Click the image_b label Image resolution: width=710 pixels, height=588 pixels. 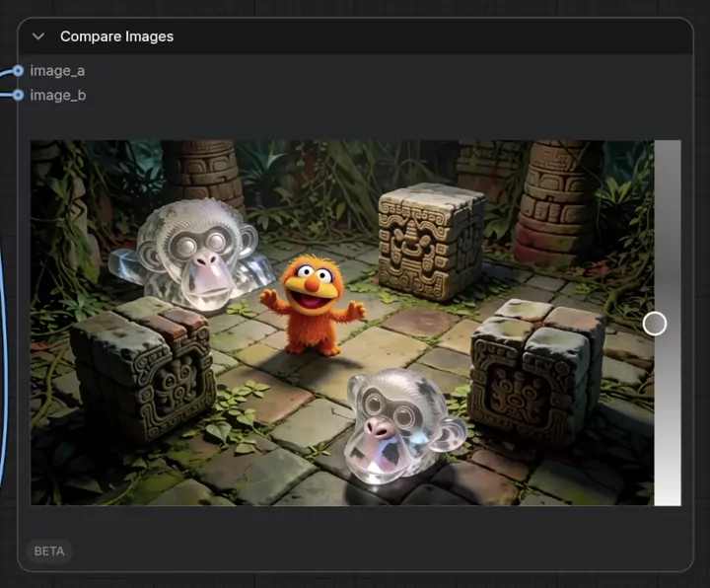pyautogui.click(x=57, y=95)
